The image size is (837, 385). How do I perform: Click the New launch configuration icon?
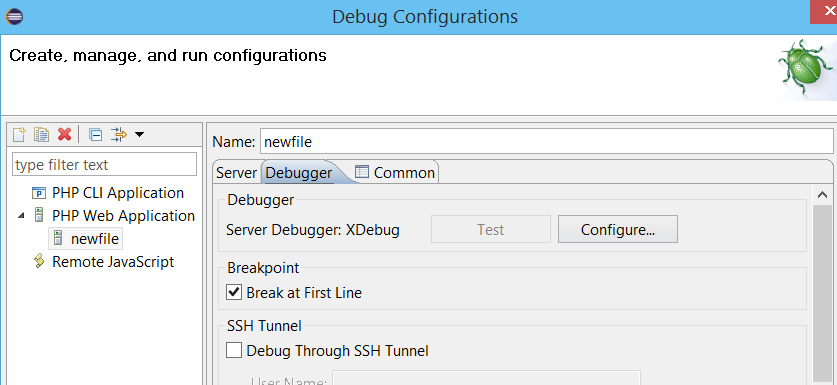19,134
